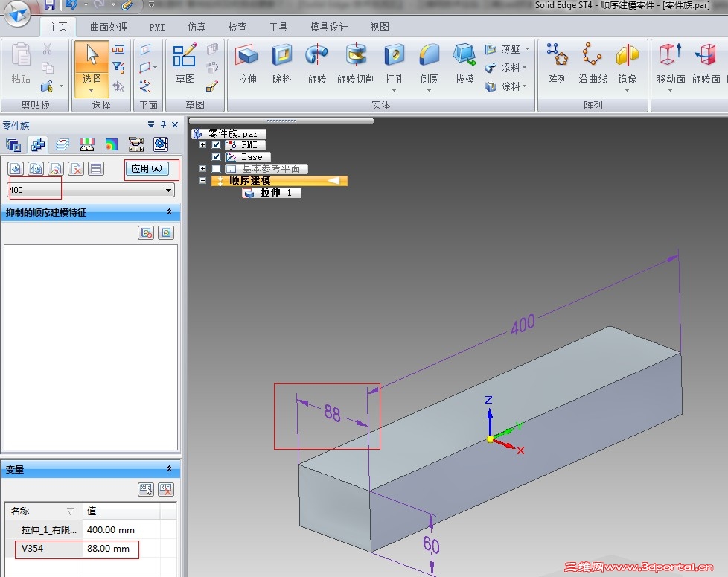
Task: Open the 检查 ribbon tab
Action: point(237,27)
